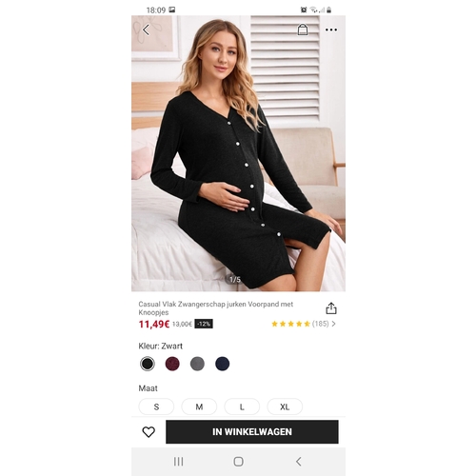Tap Android system back navigation icon
The height and width of the screenshot is (476, 476).
(298, 462)
